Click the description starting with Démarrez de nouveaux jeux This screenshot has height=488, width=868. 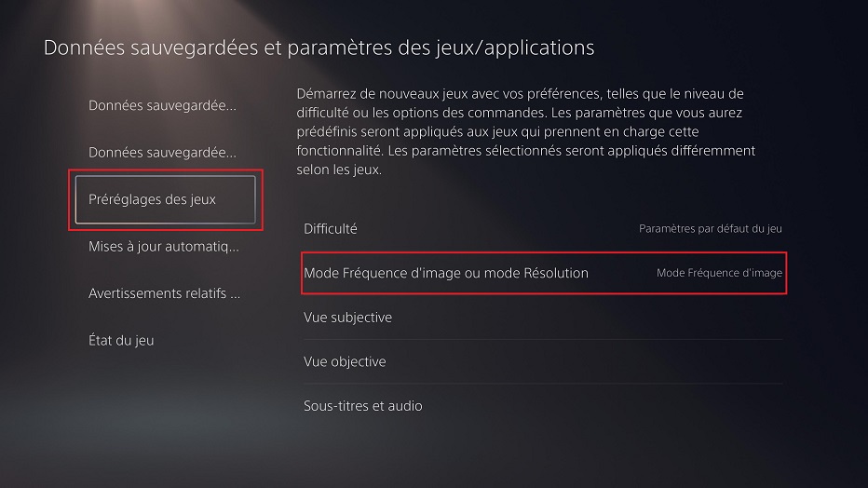[x=526, y=131]
